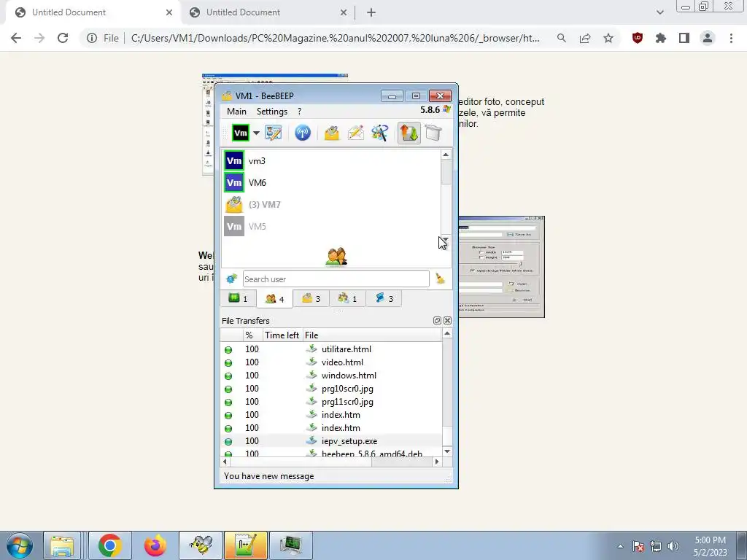Open the Chrome tab search chevron

tap(659, 12)
